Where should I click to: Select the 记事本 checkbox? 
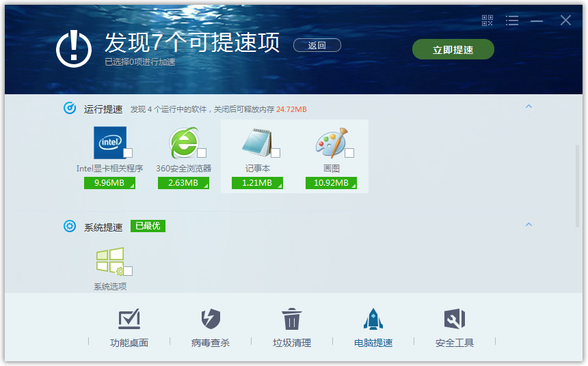point(276,153)
